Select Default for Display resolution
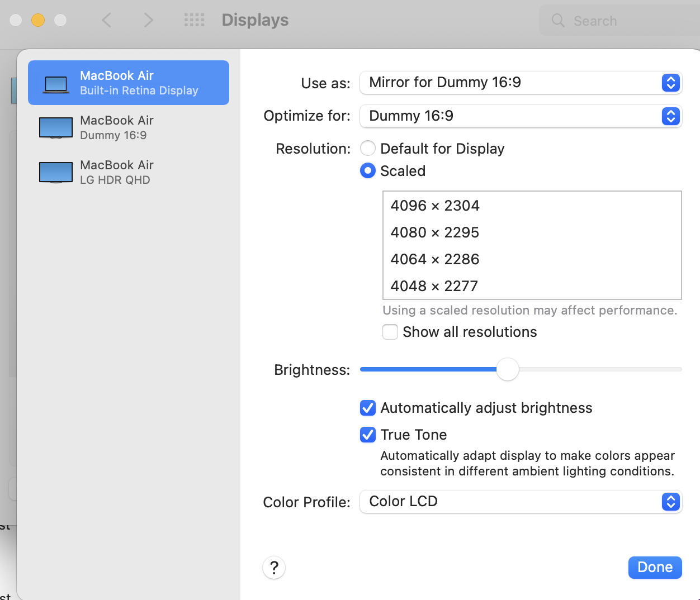Viewport: 700px width, 600px height. (368, 149)
